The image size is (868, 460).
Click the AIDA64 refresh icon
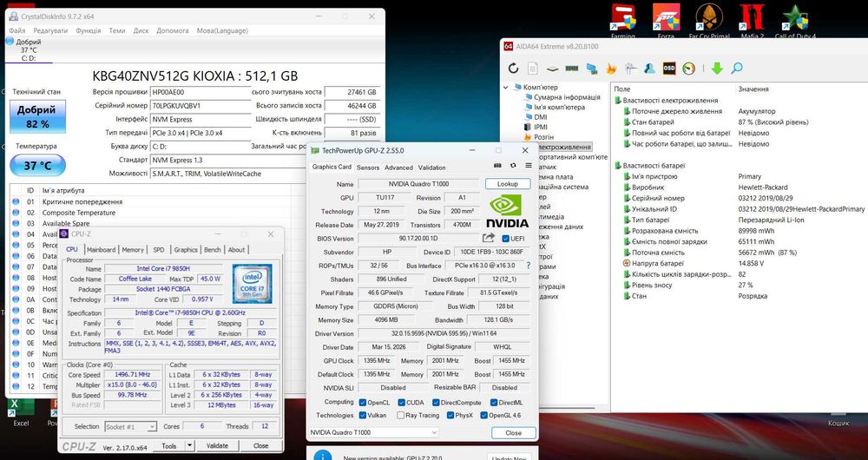click(x=514, y=68)
